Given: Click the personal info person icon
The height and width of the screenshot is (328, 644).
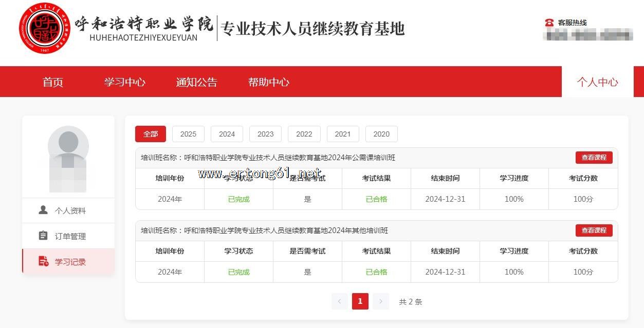Looking at the screenshot, I should (x=44, y=210).
